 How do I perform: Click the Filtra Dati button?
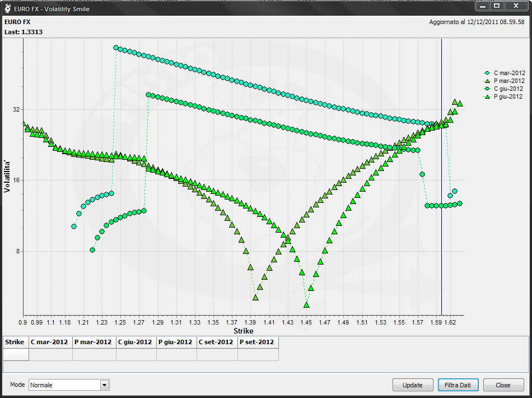coord(458,385)
